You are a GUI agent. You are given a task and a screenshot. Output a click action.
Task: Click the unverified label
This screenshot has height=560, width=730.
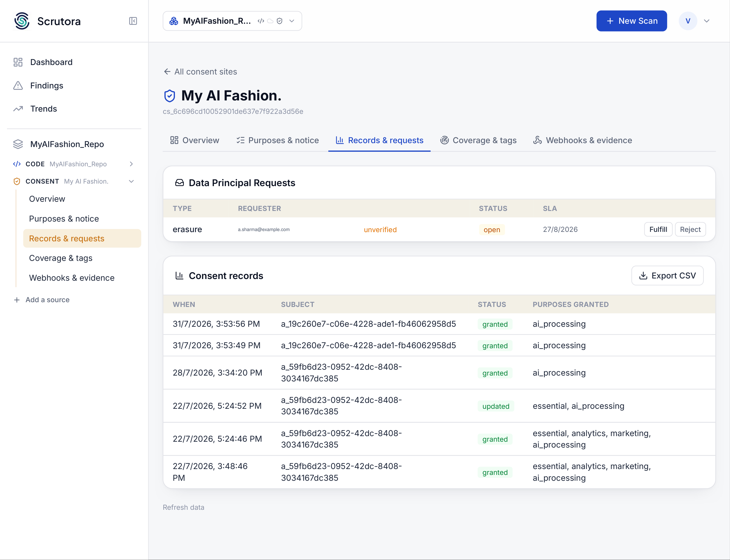click(x=380, y=230)
